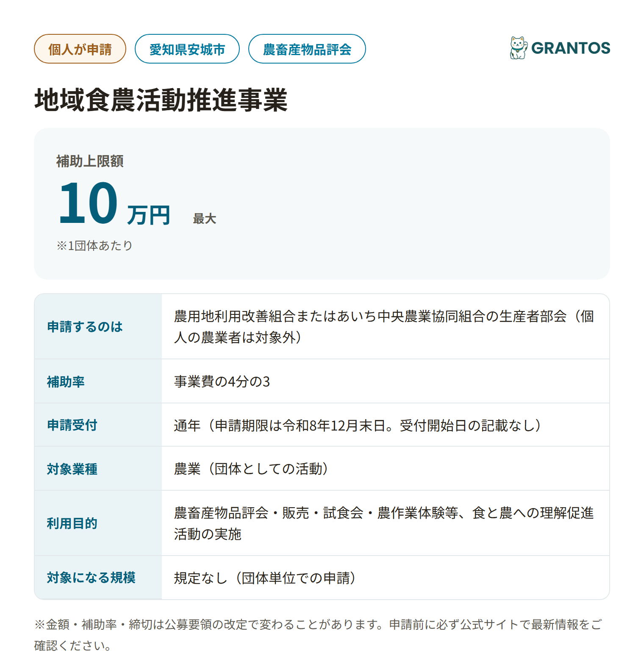This screenshot has width=644, height=667.
Task: Click the large number 10 amount
Action: pyautogui.click(x=88, y=203)
